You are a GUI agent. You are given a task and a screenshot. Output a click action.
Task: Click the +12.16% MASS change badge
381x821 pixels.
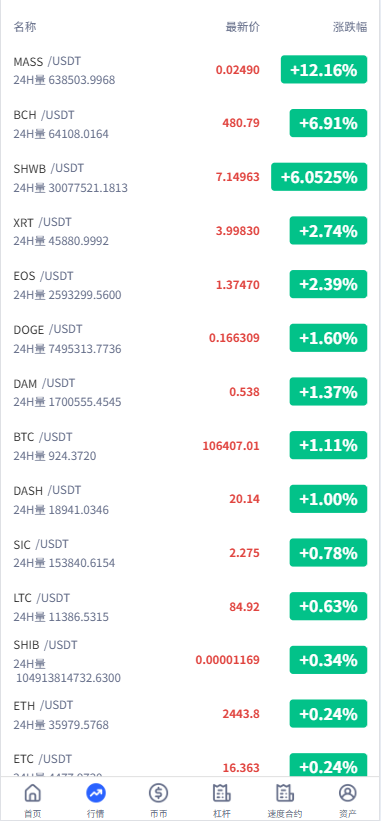324,70
